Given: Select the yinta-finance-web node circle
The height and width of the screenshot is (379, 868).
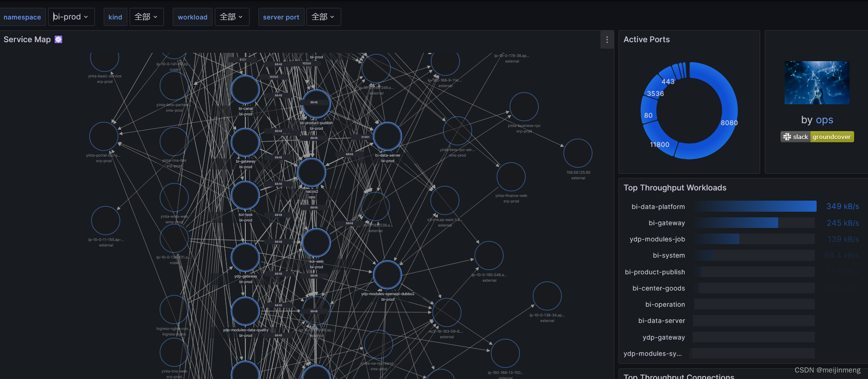Looking at the screenshot, I should click(x=511, y=177).
